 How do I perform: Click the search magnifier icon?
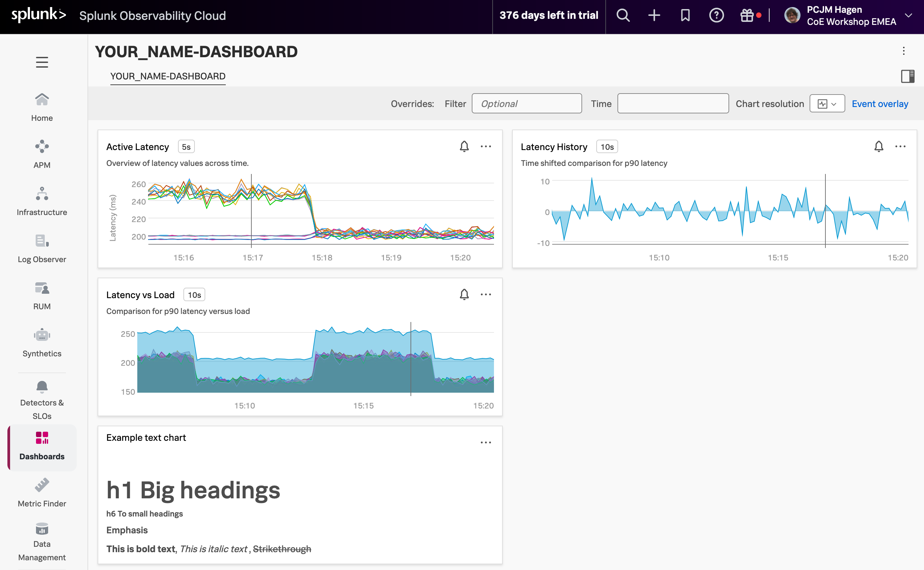[623, 15]
